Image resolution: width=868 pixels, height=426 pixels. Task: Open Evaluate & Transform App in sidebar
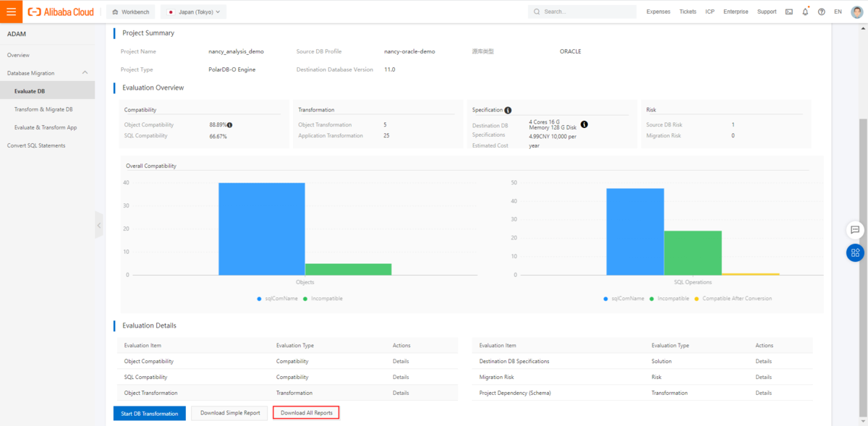(47, 127)
